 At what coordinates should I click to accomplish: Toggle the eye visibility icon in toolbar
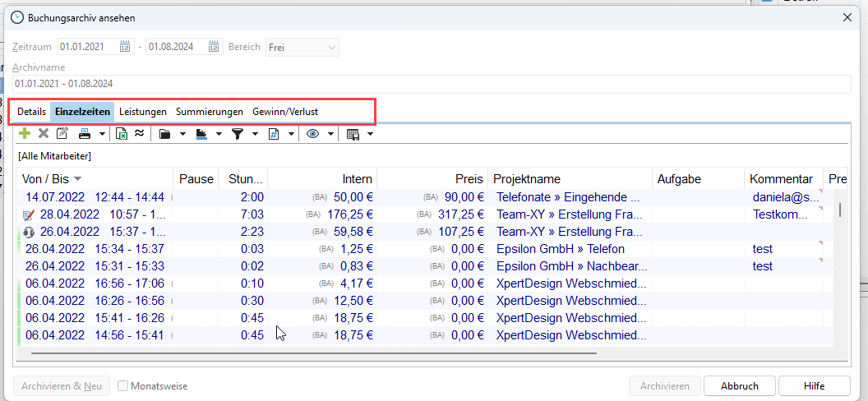312,134
